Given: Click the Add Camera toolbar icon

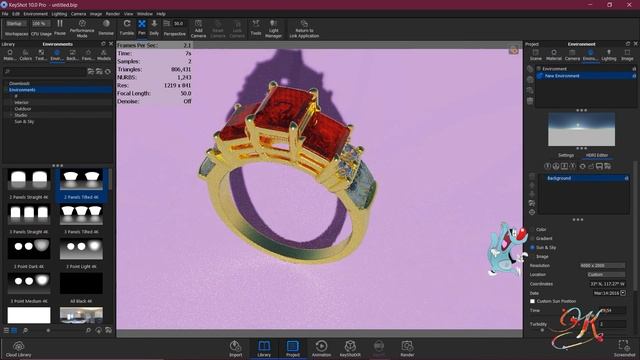Looking at the screenshot, I should [x=198, y=28].
